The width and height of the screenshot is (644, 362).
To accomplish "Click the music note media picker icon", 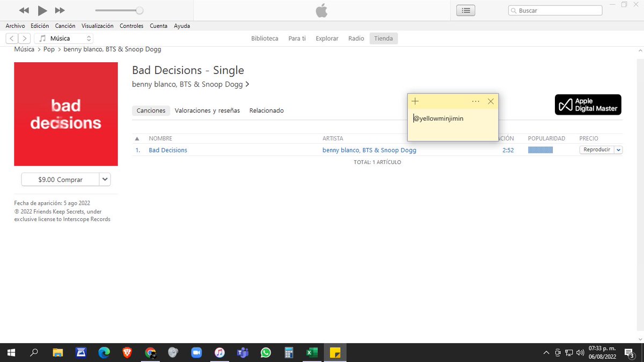I will coord(42,38).
